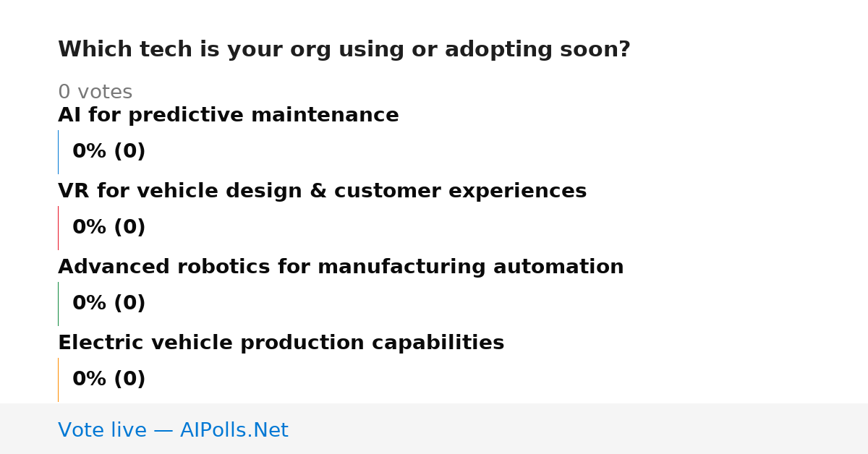Click the red result bar for VR option
The image size is (868, 454).
58,228
